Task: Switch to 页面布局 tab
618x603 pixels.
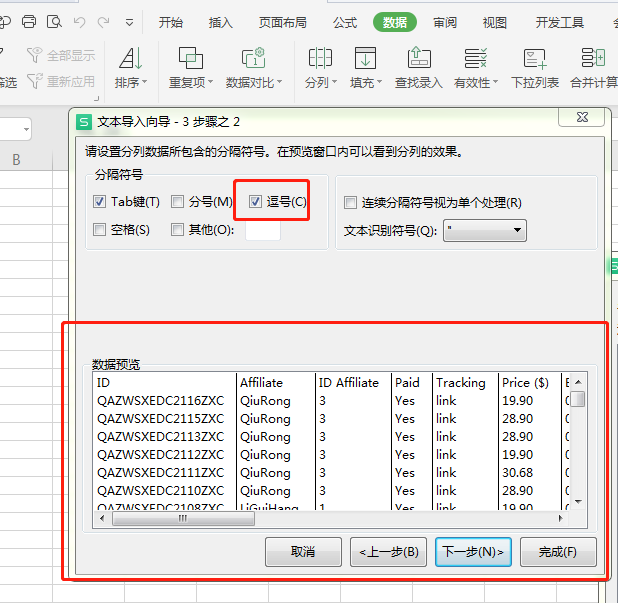Action: [x=283, y=22]
